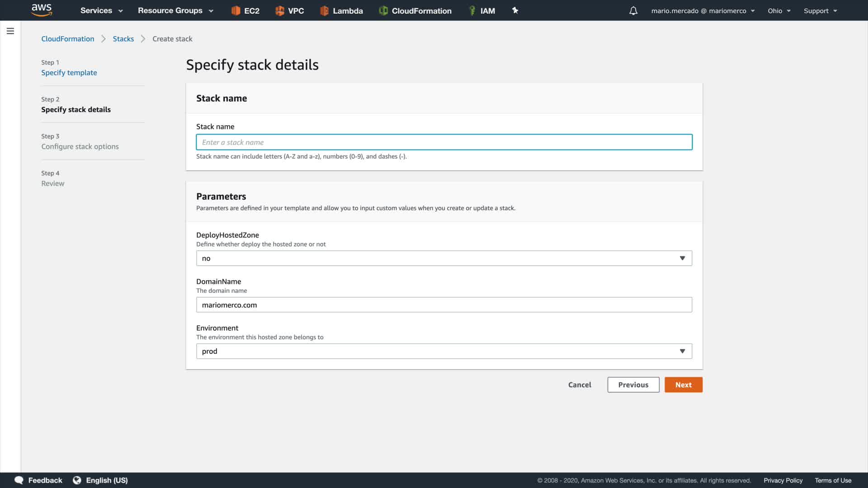Viewport: 868px width, 488px height.
Task: Open the Lambda shortcut icon
Action: (x=324, y=10)
